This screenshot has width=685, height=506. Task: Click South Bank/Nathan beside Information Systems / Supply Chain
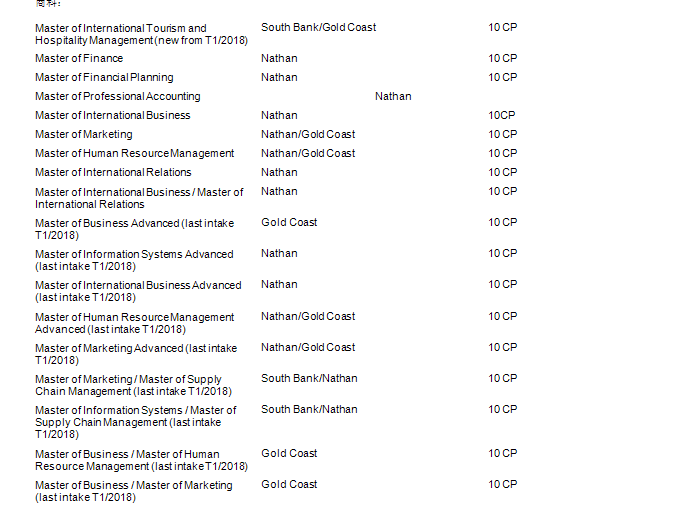point(309,409)
